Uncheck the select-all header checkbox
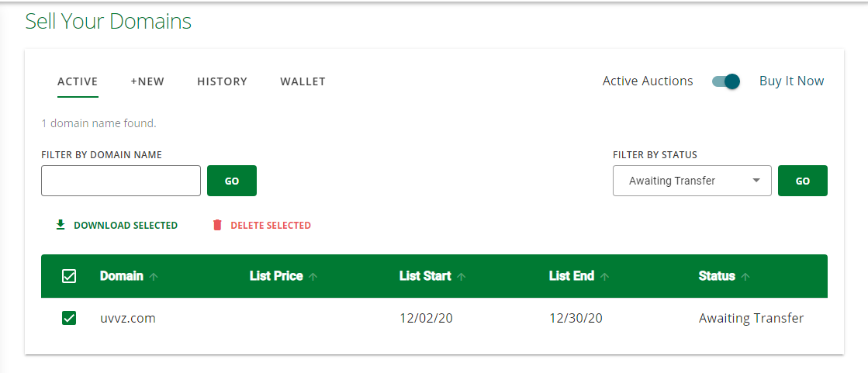Screen dimensions: 868x373 (x=69, y=276)
